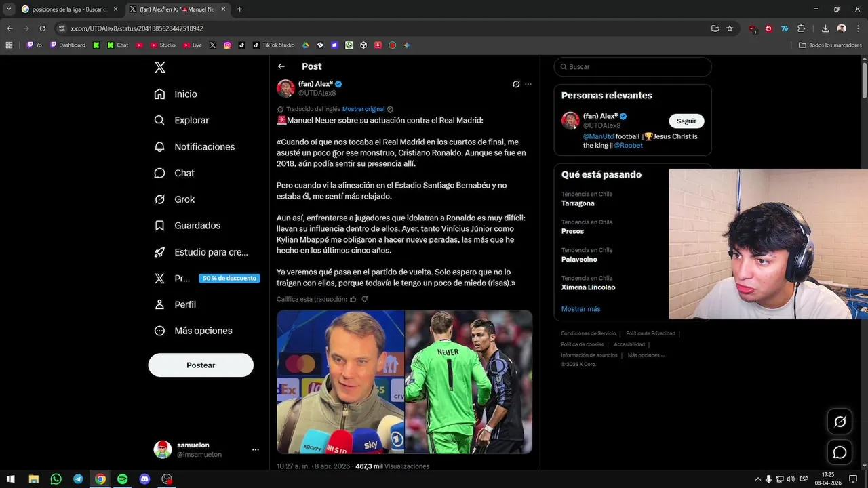This screenshot has width=868, height=488.
Task: Click the Mostrar original link
Action: click(x=363, y=109)
